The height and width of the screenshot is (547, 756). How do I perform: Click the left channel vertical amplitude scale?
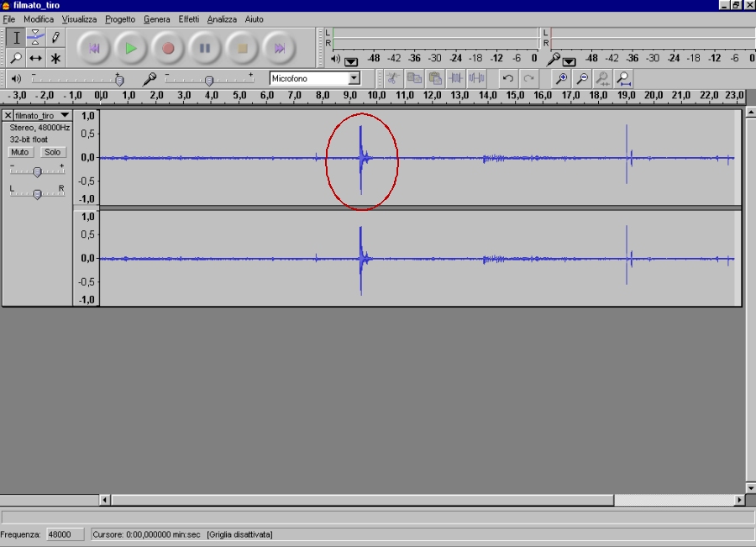[87, 157]
